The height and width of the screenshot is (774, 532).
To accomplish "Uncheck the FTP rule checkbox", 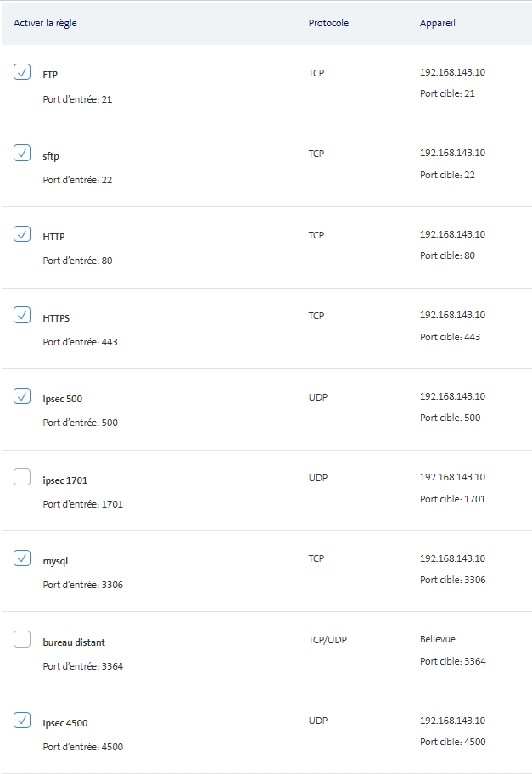I will 22,72.
